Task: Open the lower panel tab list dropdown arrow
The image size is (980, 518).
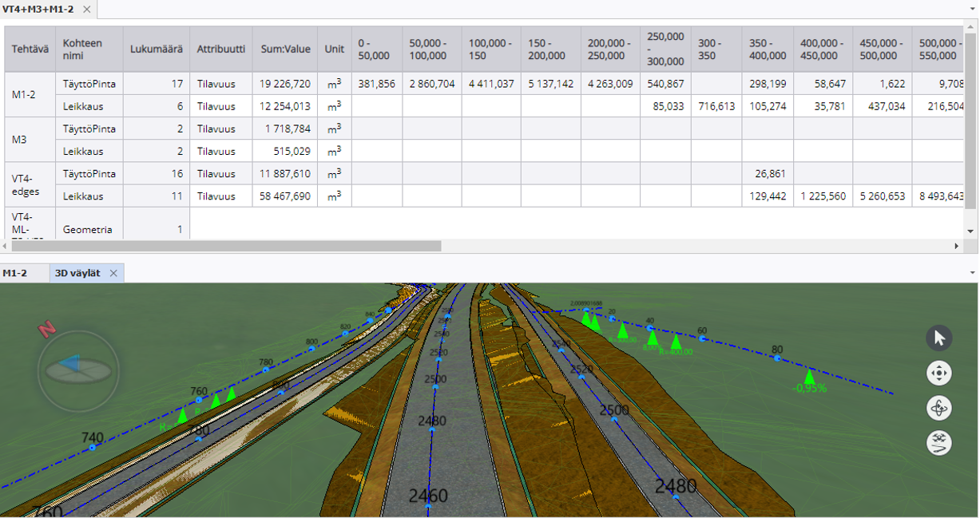Action: [x=971, y=273]
